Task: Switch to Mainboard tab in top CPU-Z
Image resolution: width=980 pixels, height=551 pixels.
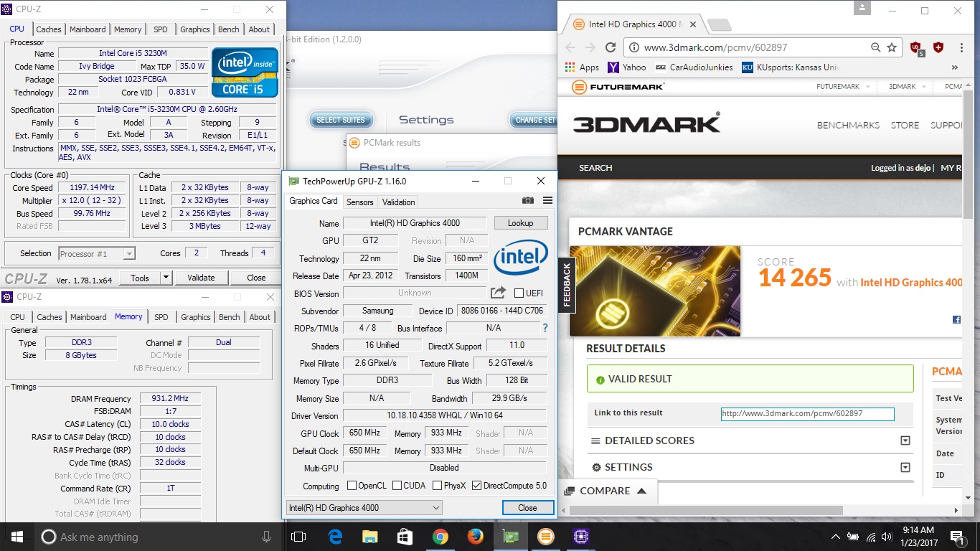Action: coord(88,29)
